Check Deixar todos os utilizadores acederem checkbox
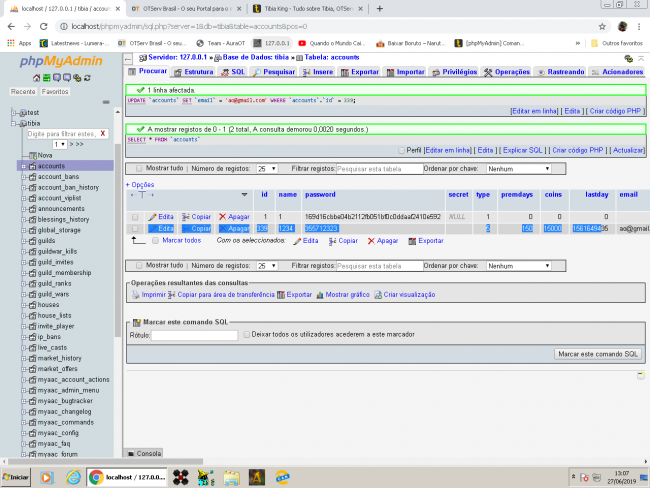The height and width of the screenshot is (488, 650). point(247,334)
